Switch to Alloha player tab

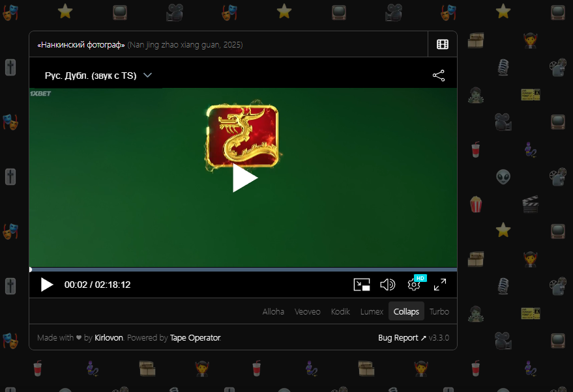tap(273, 311)
